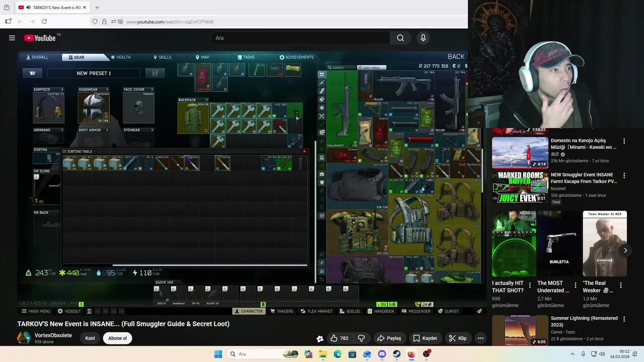Reload the page in the browser
Viewport: 644px width, 362px height.
click(44, 22)
